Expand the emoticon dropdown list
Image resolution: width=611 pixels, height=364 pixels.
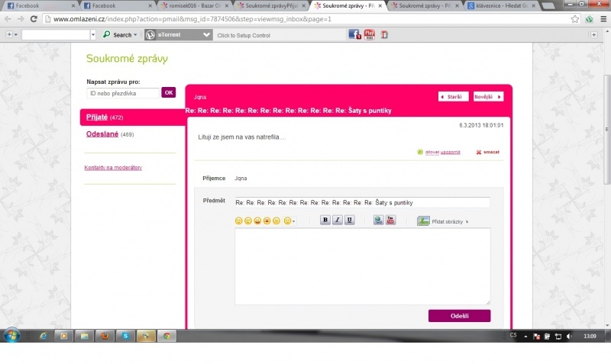click(x=294, y=221)
